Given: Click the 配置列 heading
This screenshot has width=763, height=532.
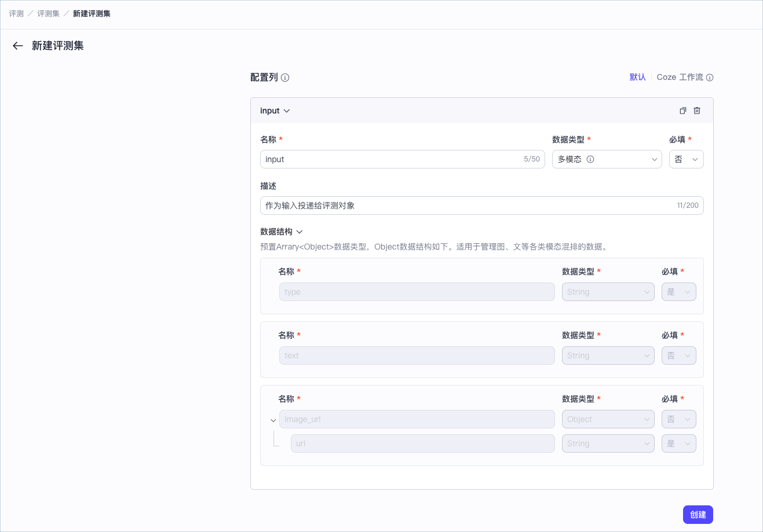Looking at the screenshot, I should pyautogui.click(x=264, y=77).
